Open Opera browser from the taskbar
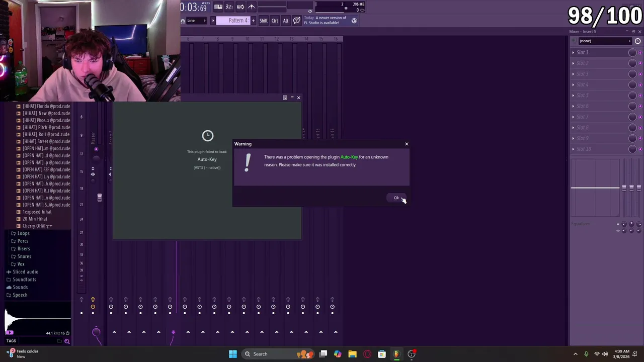 (x=367, y=354)
